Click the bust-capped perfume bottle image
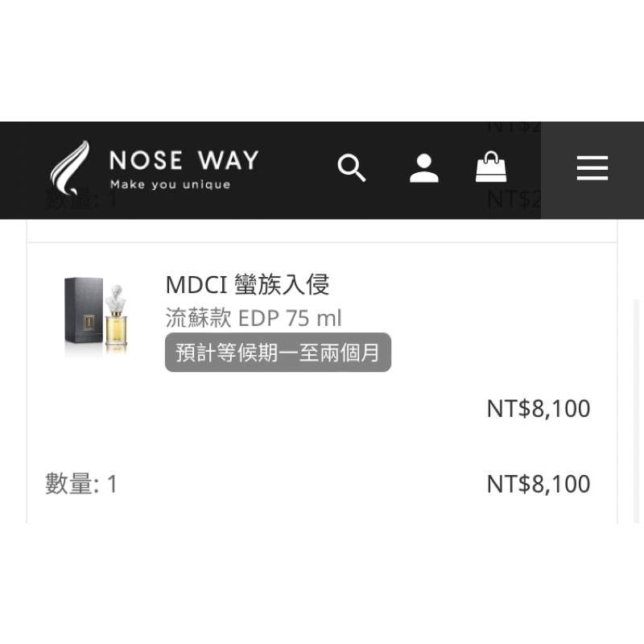Viewport: 644px width, 644px height. pos(116,319)
